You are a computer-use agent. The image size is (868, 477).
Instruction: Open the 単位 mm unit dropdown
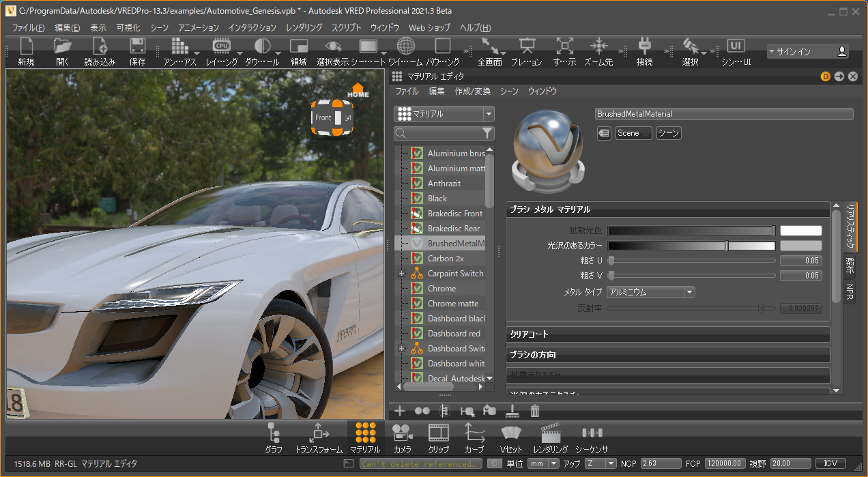tap(543, 463)
